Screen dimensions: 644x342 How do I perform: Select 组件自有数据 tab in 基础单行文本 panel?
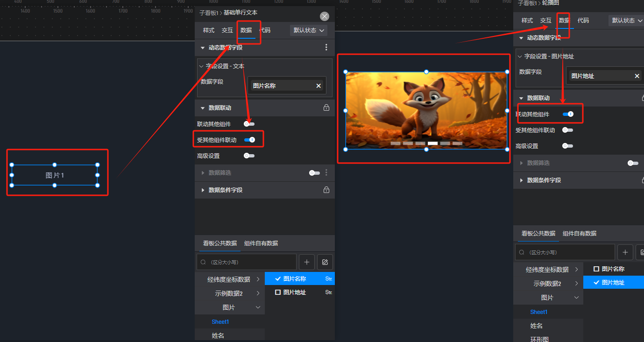[x=261, y=243]
